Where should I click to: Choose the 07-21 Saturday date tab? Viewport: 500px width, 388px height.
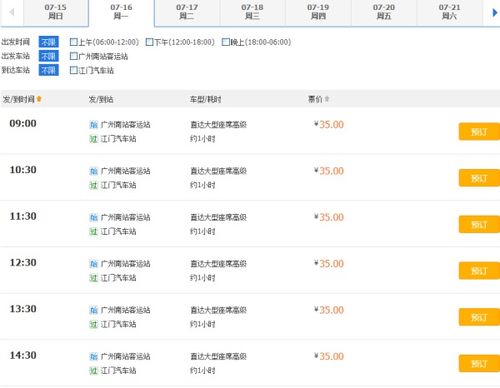click(449, 12)
